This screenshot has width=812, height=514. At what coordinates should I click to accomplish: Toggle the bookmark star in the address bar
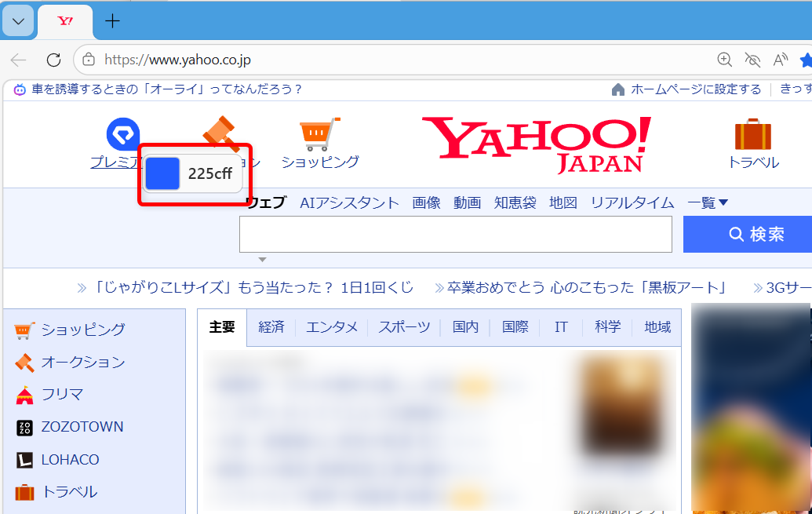pyautogui.click(x=807, y=60)
